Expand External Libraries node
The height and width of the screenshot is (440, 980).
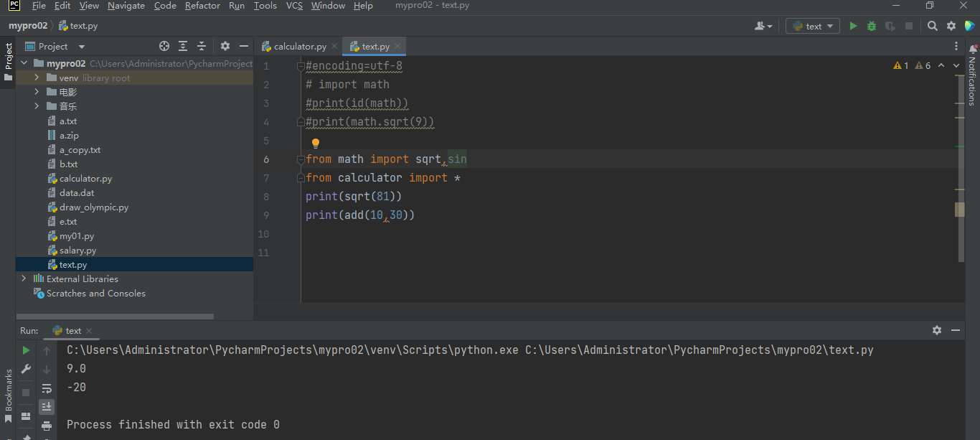pyautogui.click(x=24, y=278)
